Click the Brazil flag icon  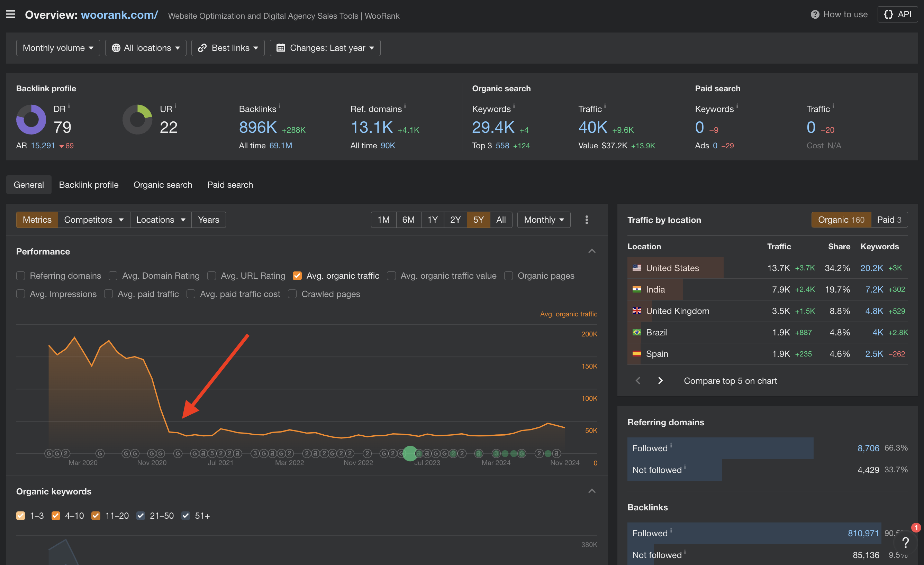(x=637, y=332)
